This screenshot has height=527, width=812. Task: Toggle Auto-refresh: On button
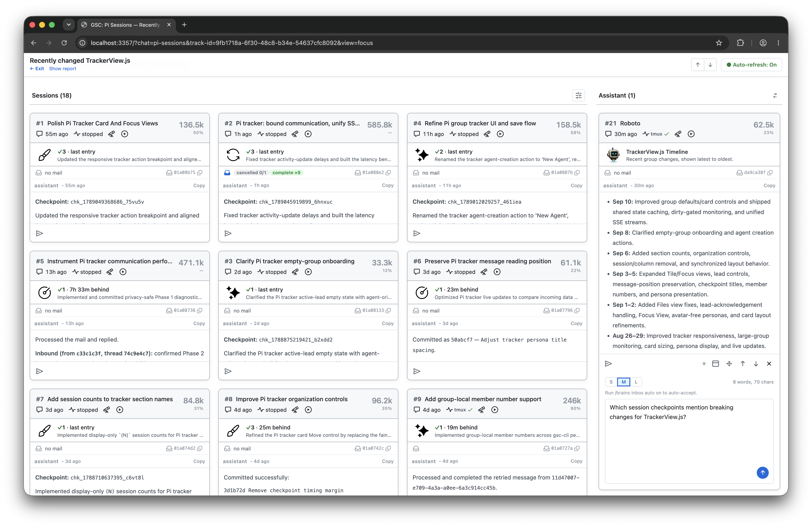[x=752, y=65]
